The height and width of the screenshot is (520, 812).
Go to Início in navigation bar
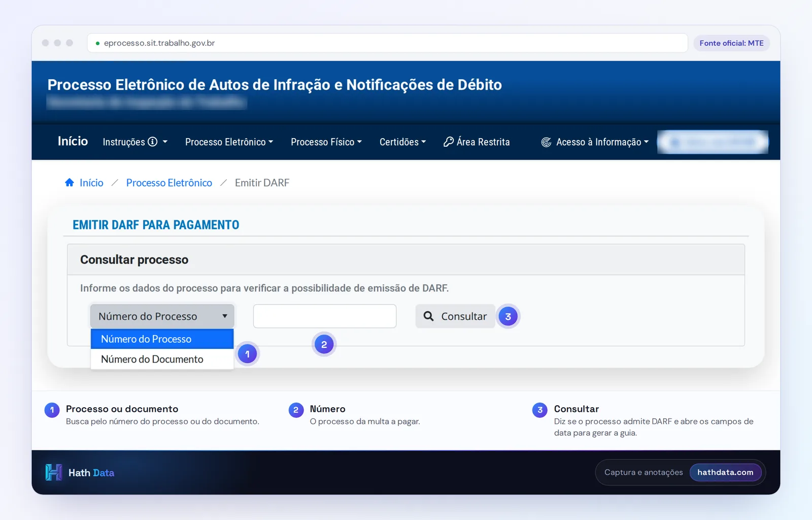tap(73, 141)
